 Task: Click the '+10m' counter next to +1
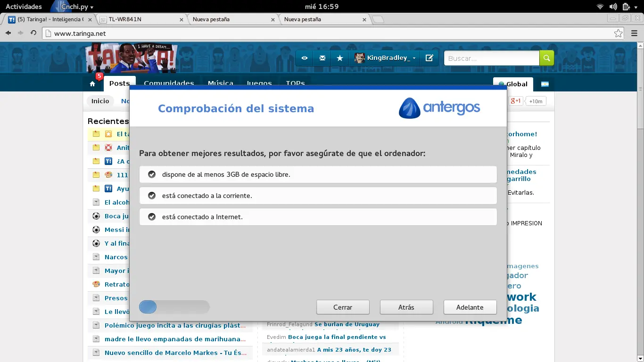pos(536,101)
